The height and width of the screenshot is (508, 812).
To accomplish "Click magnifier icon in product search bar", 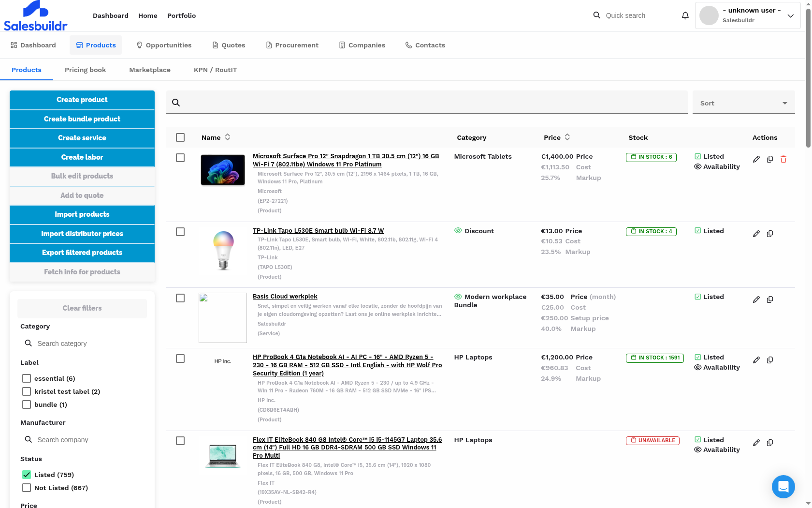I will 176,103.
